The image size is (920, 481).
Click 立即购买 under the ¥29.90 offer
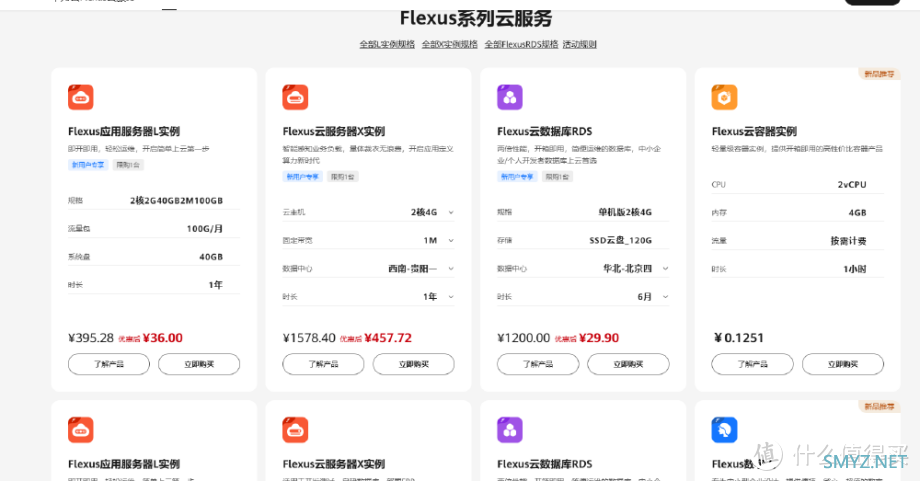coord(628,364)
